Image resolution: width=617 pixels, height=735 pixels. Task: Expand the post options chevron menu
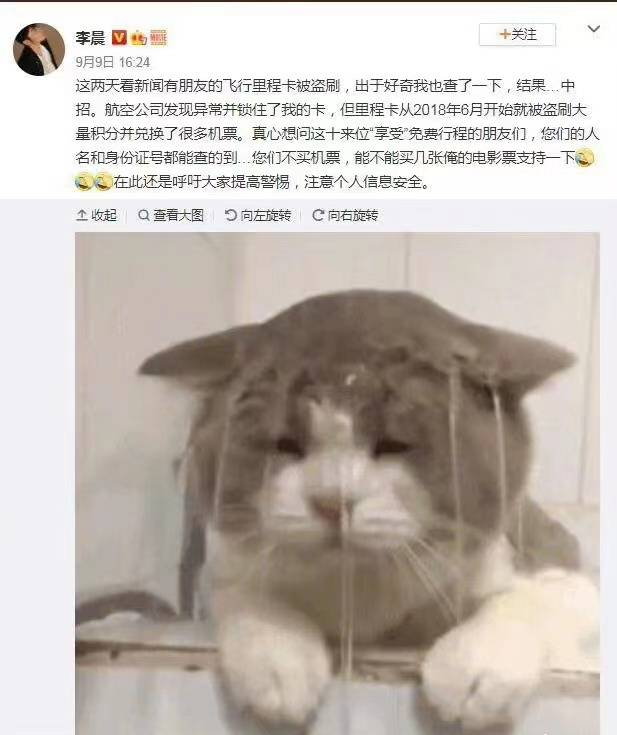[594, 30]
